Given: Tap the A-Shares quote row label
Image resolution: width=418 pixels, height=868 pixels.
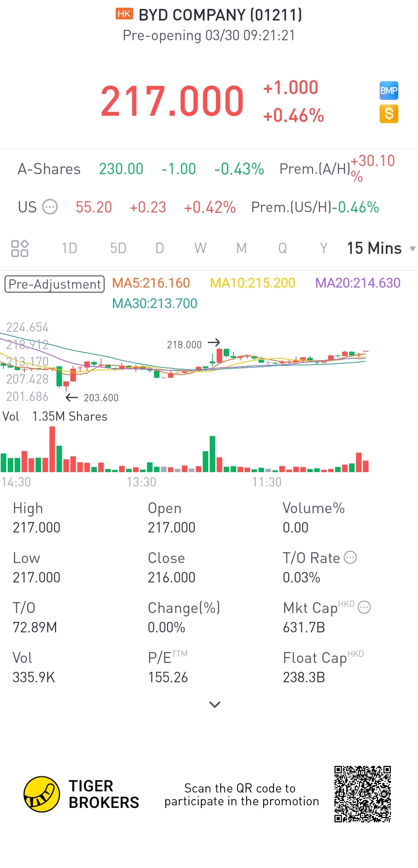Looking at the screenshot, I should 49,169.
